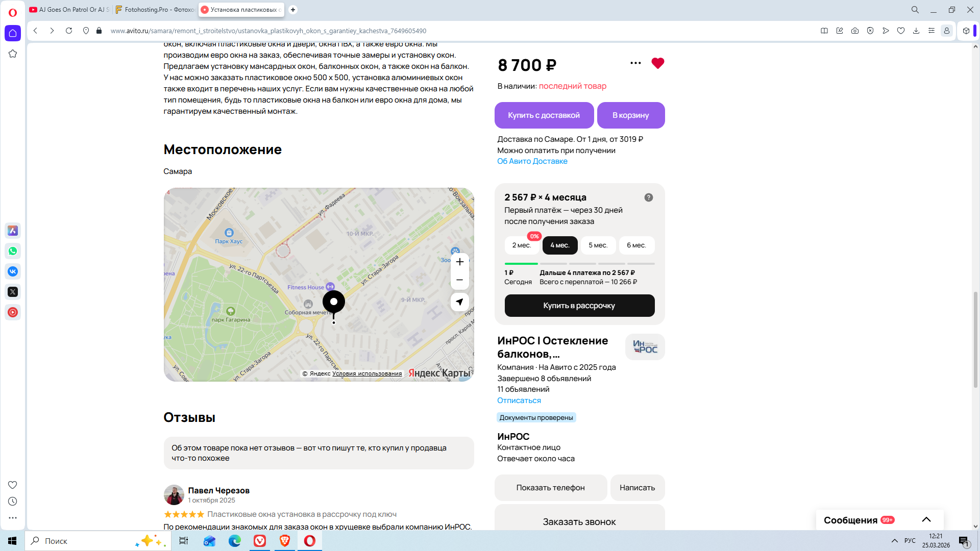This screenshot has height=551, width=980.
Task: Open WhatsApp in Opera sidebar
Action: [x=13, y=251]
